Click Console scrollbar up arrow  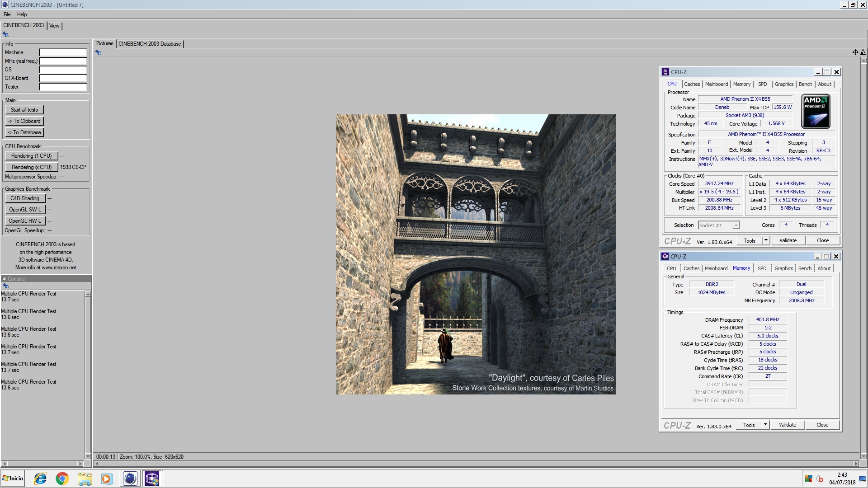[x=88, y=294]
